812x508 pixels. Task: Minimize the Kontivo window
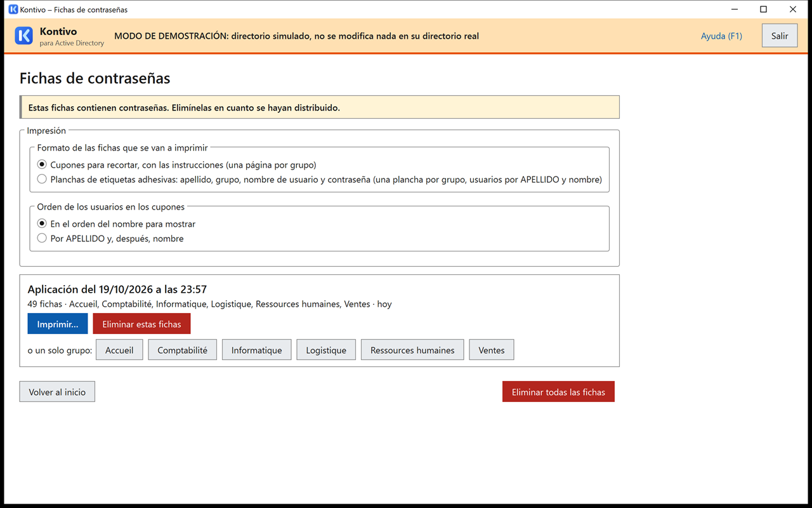[735, 10]
